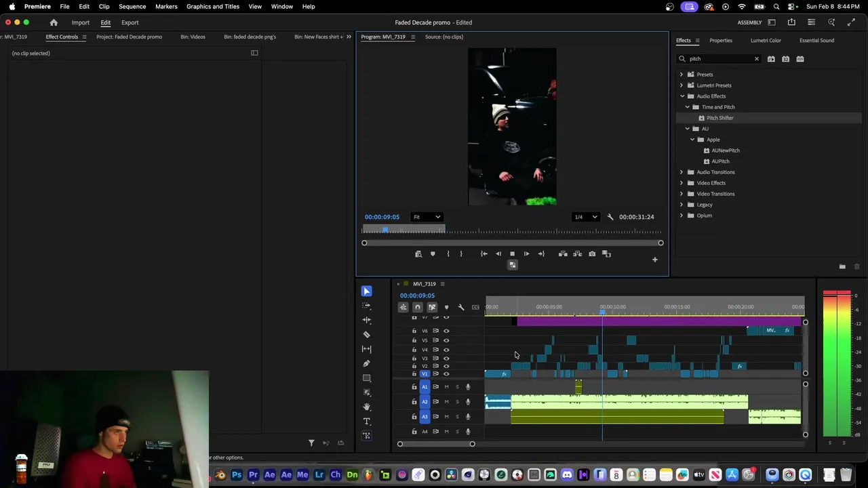Open the 1/4 playback resolution dropdown
The height and width of the screenshot is (488, 868).
586,217
